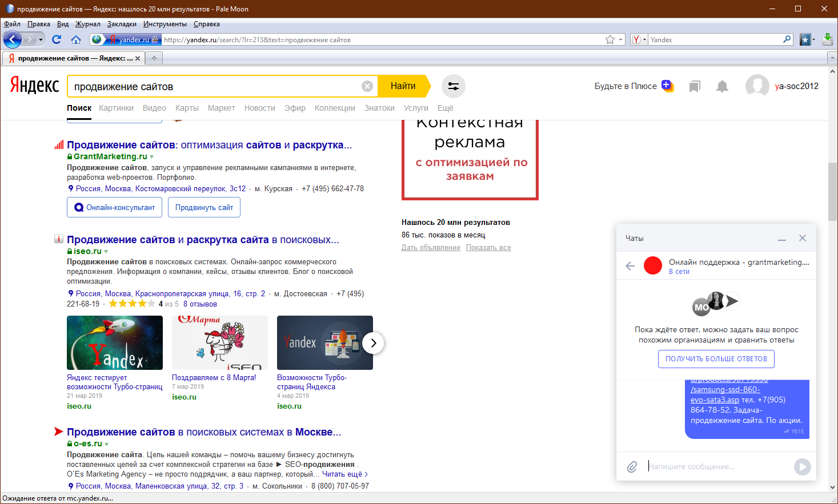The height and width of the screenshot is (504, 838).
Task: Open the Будьте в Плюсе link
Action: [x=626, y=86]
